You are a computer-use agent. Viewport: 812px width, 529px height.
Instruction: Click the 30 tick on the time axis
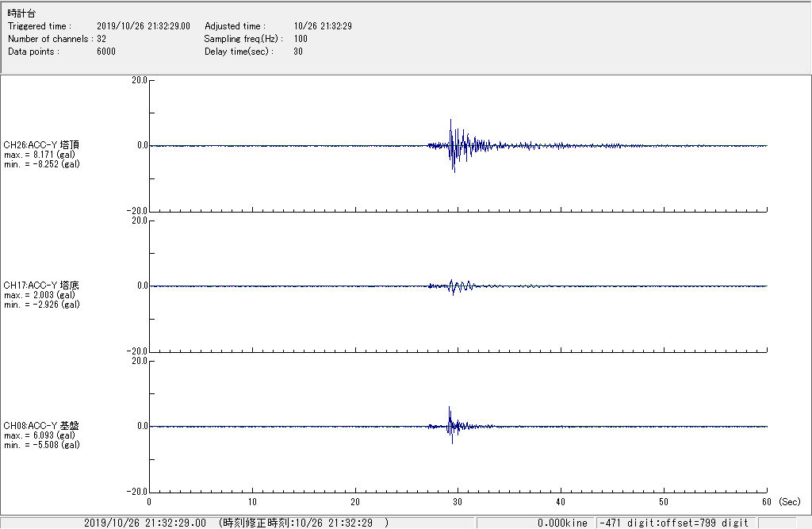click(x=458, y=501)
